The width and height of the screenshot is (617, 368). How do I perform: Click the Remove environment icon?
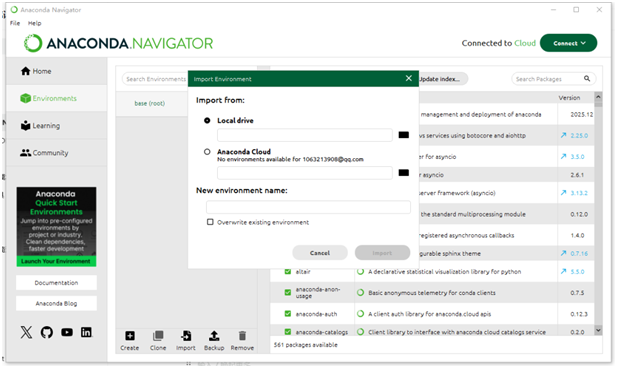242,340
